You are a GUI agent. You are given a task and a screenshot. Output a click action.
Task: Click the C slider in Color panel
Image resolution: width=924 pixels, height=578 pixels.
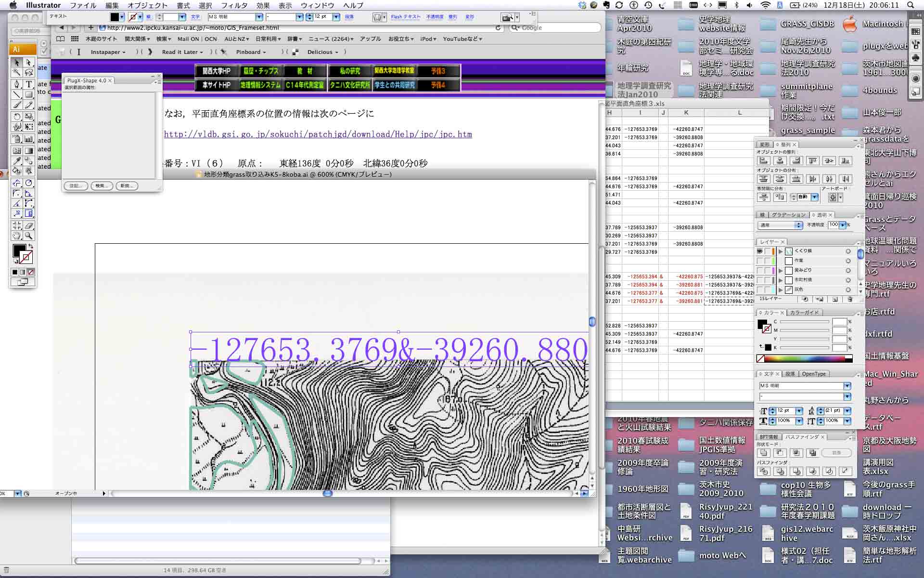(x=804, y=322)
